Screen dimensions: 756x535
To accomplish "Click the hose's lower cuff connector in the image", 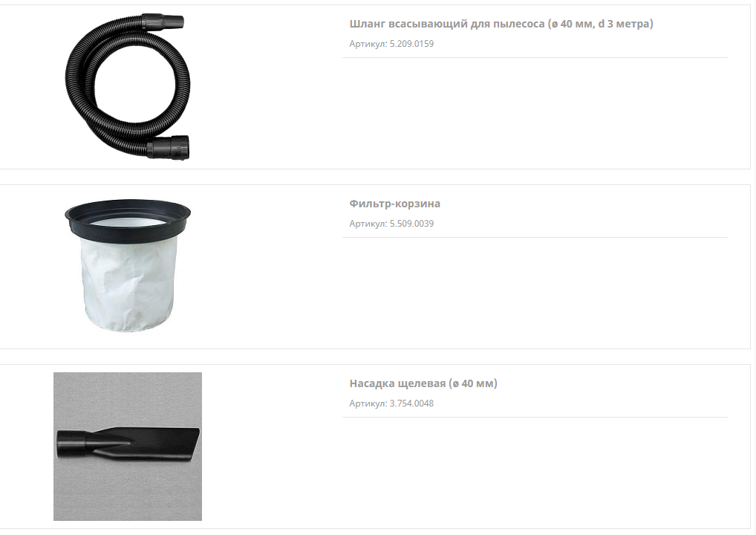I will pos(169,147).
